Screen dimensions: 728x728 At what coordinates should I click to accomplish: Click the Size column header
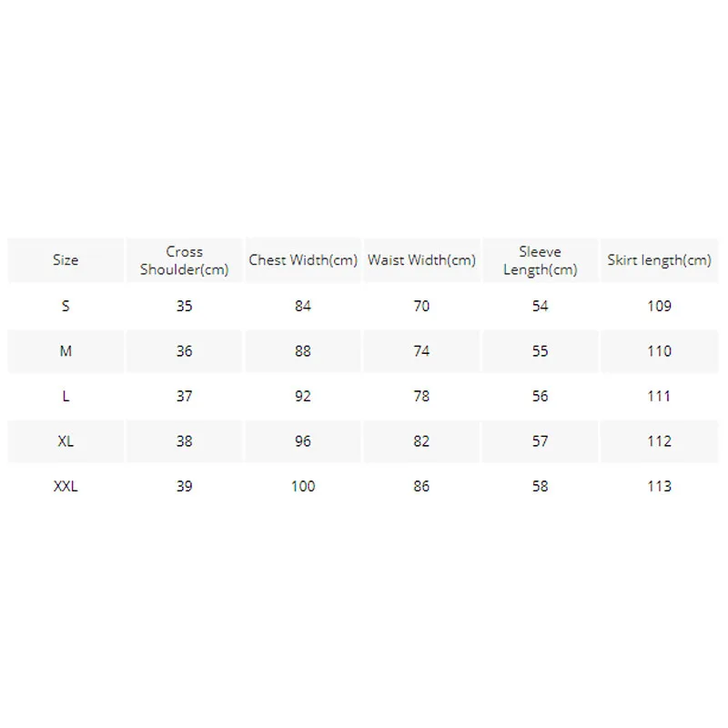tap(66, 260)
